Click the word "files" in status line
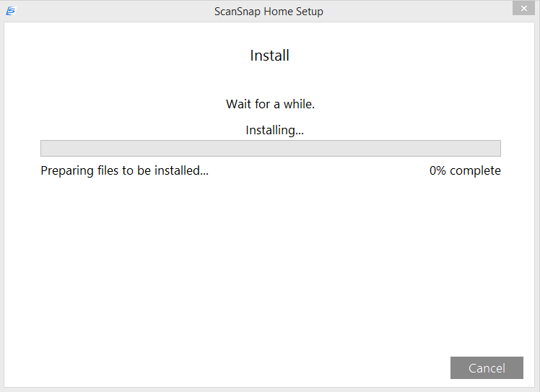 (x=110, y=171)
